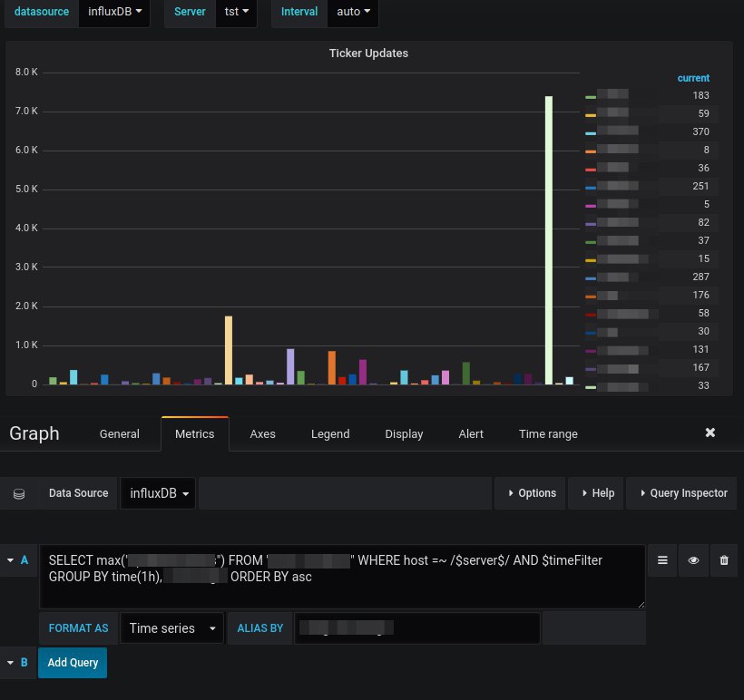Click legend color swatch for value 58
Screen dimensions: 744x700
click(x=591, y=315)
